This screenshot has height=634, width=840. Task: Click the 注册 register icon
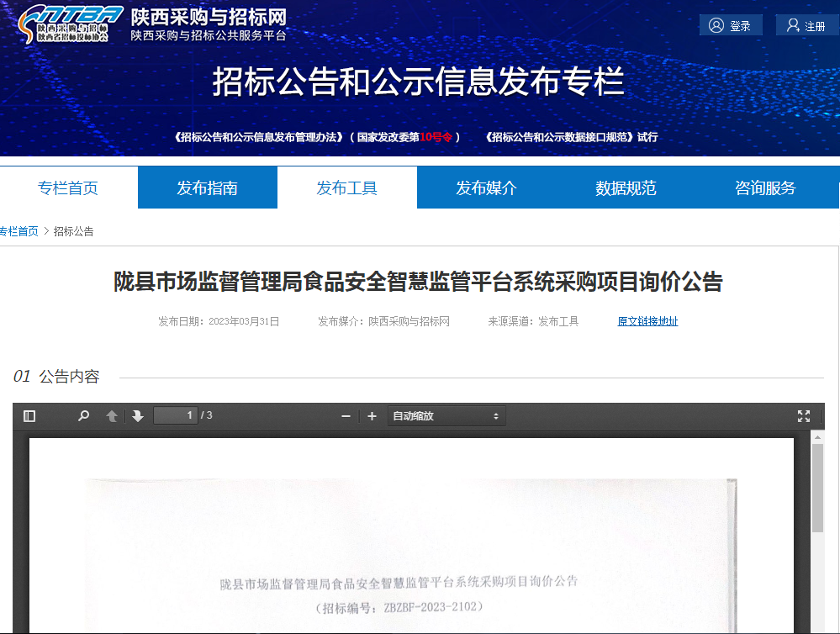(793, 25)
